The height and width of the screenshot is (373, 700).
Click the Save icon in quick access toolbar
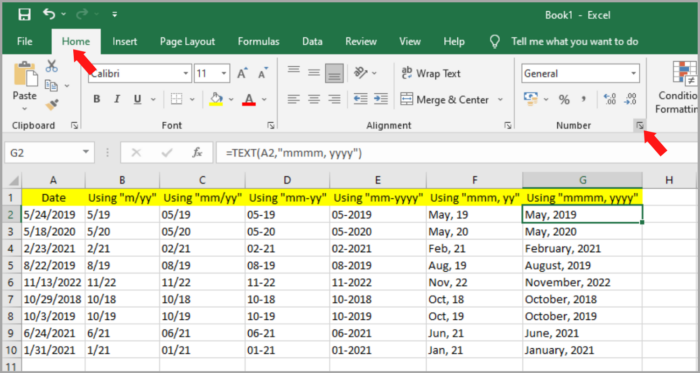pyautogui.click(x=25, y=15)
